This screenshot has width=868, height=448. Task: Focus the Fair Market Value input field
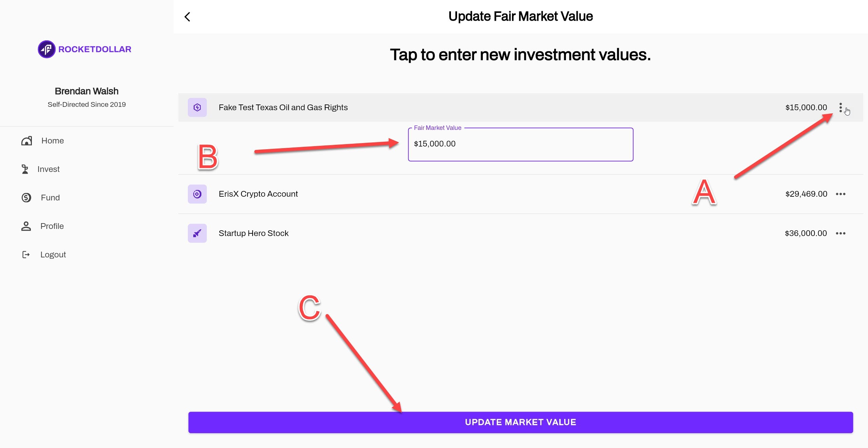[x=520, y=144]
